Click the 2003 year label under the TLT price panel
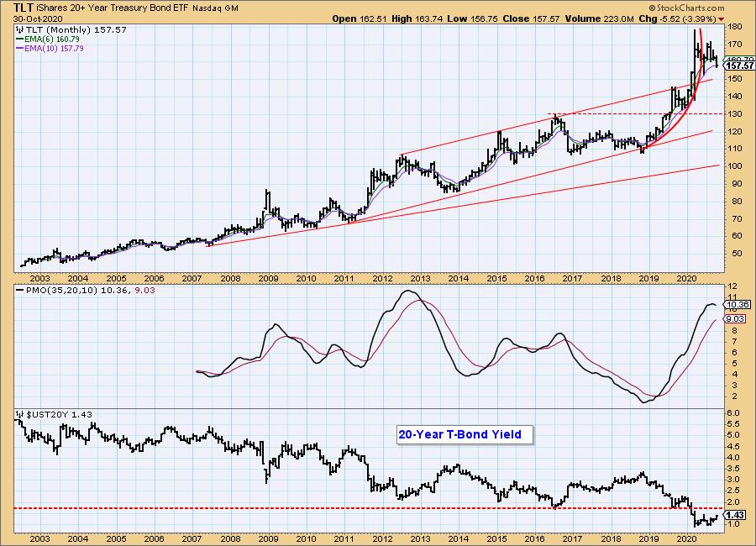 coord(39,278)
